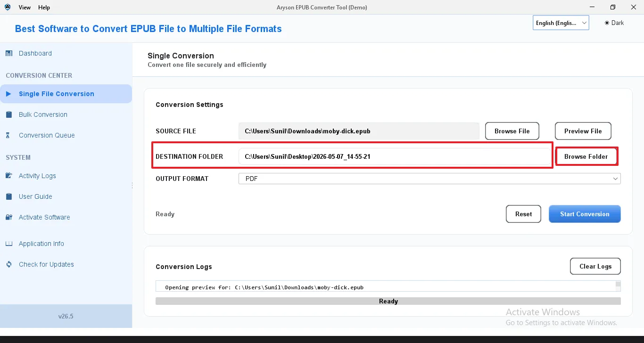Image resolution: width=644 pixels, height=343 pixels.
Task: Click the Check for Updates refresh icon
Action: (x=9, y=264)
